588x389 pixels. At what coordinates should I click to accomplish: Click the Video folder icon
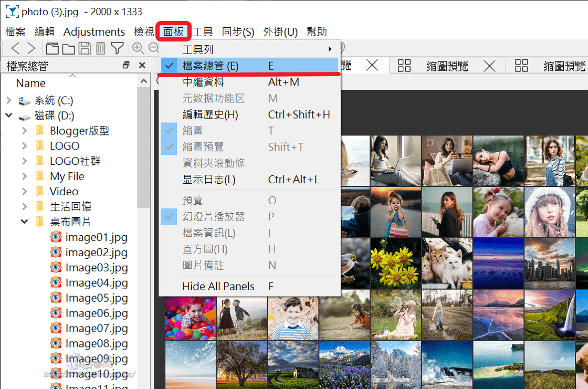[x=40, y=191]
